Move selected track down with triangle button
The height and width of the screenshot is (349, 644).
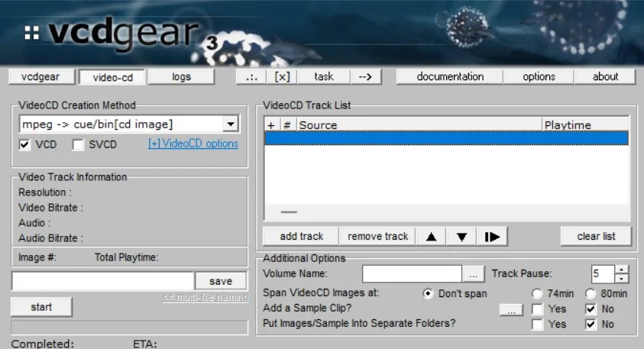pos(461,237)
